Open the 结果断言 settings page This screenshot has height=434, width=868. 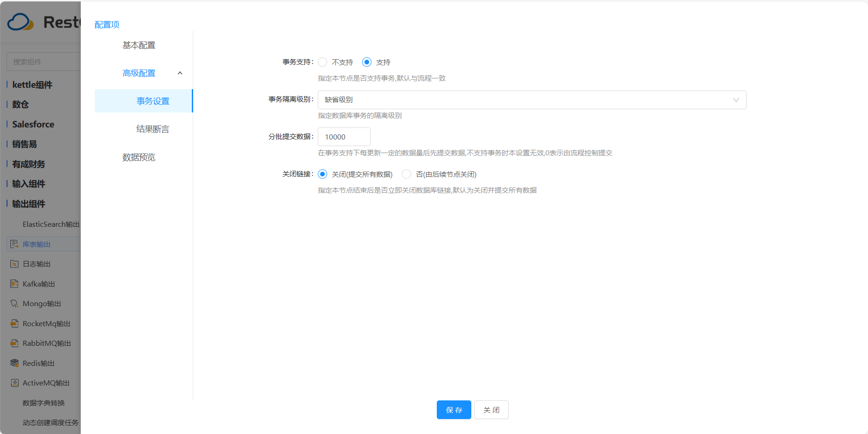pyautogui.click(x=153, y=129)
